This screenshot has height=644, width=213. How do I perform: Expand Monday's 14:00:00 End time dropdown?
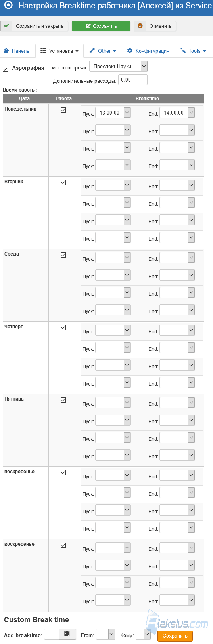tap(192, 113)
